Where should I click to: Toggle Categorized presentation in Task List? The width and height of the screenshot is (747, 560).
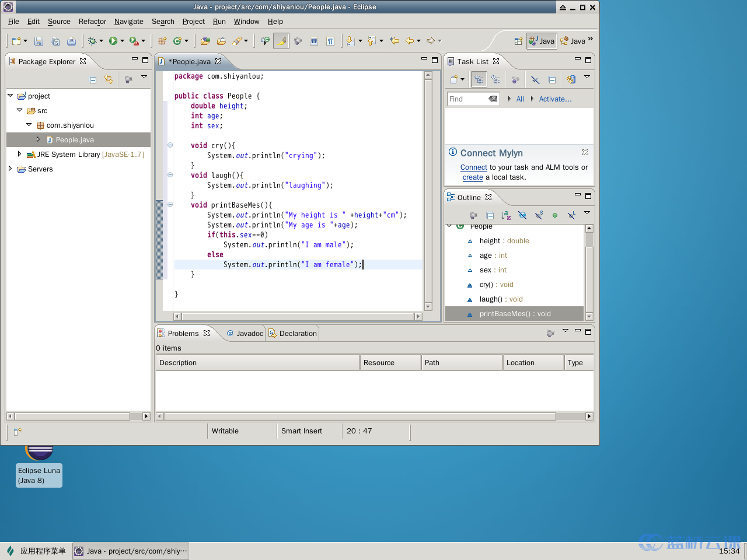pyautogui.click(x=479, y=79)
